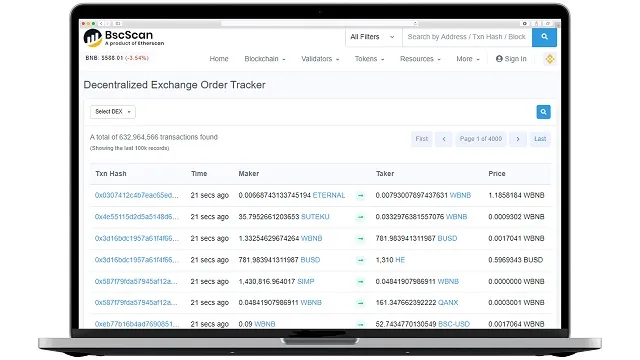Image resolution: width=640 pixels, height=360 pixels.
Task: Click the green arrow in the 781.98 BUSD taker row
Action: coord(360,238)
